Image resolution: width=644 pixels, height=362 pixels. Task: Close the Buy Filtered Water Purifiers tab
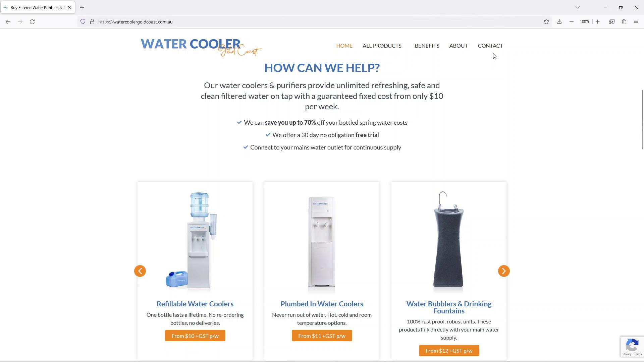pyautogui.click(x=69, y=7)
